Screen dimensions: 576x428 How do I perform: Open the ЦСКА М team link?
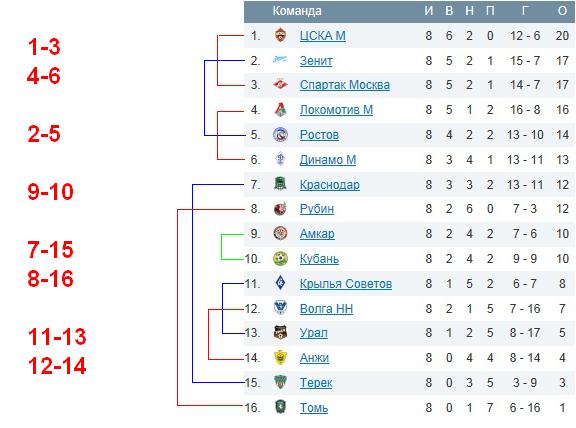coord(323,36)
